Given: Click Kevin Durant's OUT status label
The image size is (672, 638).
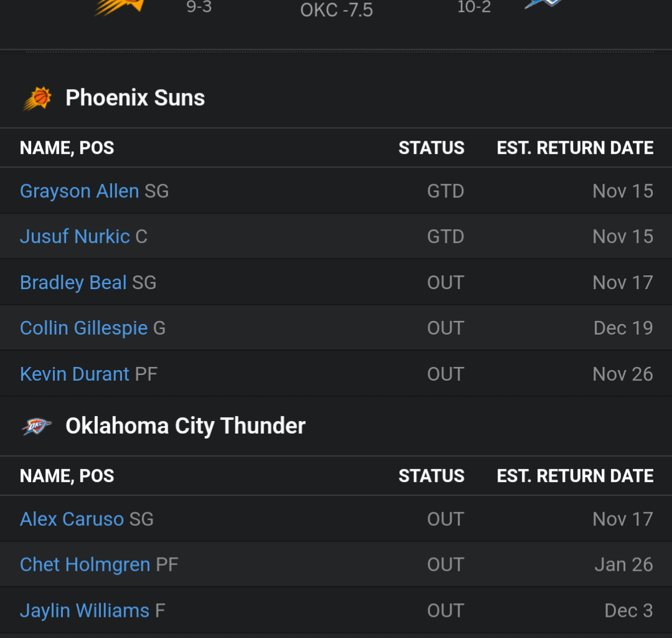Looking at the screenshot, I should pos(445,373).
